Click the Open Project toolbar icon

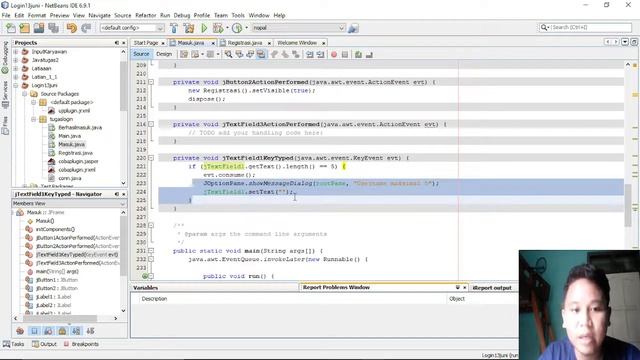pos(39,28)
